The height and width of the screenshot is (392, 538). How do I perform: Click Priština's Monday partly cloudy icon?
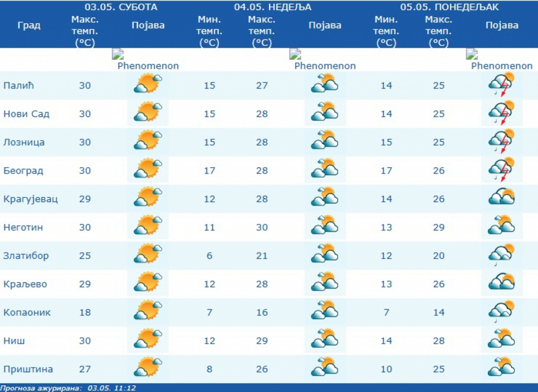502,368
